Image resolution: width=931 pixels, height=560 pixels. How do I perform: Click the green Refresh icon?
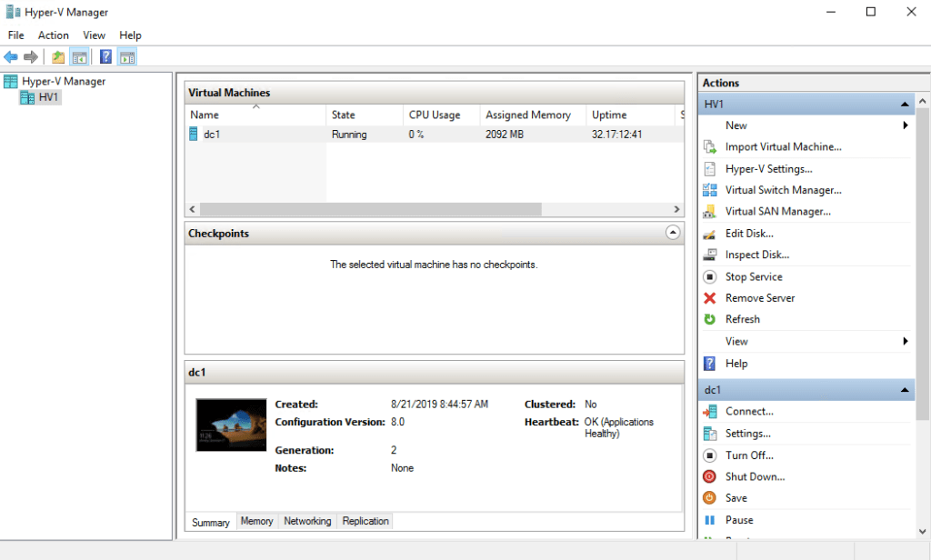click(x=710, y=319)
